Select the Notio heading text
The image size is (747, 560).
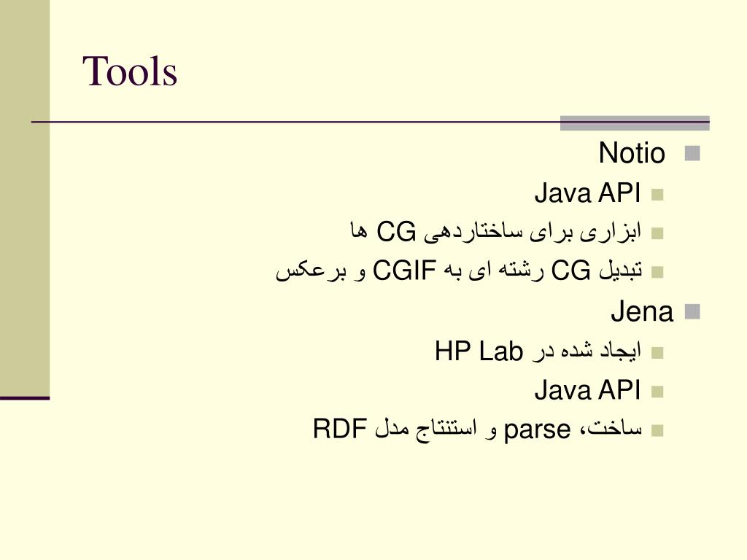coord(632,153)
